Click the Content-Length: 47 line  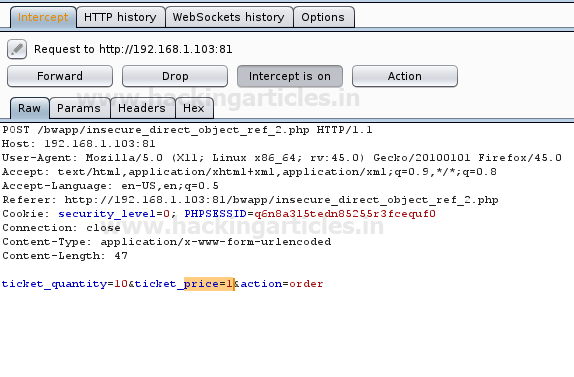(x=65, y=256)
